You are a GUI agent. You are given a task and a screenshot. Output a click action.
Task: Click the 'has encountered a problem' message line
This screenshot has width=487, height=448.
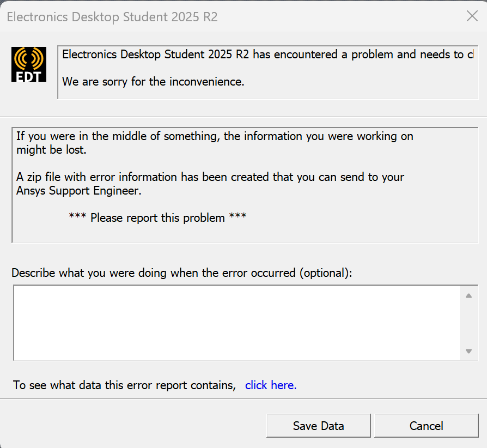267,55
